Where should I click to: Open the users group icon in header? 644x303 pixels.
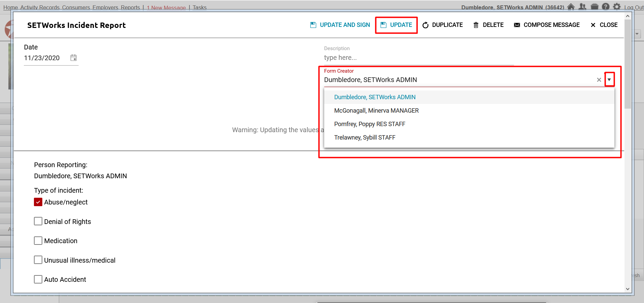[583, 7]
